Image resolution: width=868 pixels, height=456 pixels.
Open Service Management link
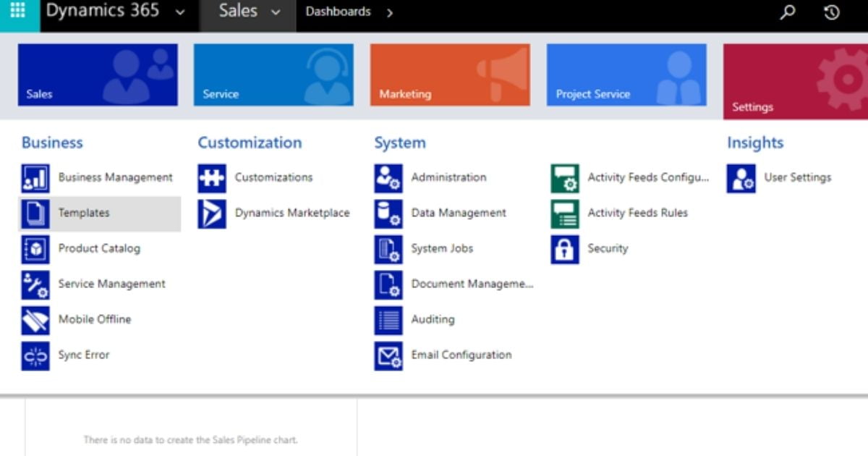[x=112, y=284]
